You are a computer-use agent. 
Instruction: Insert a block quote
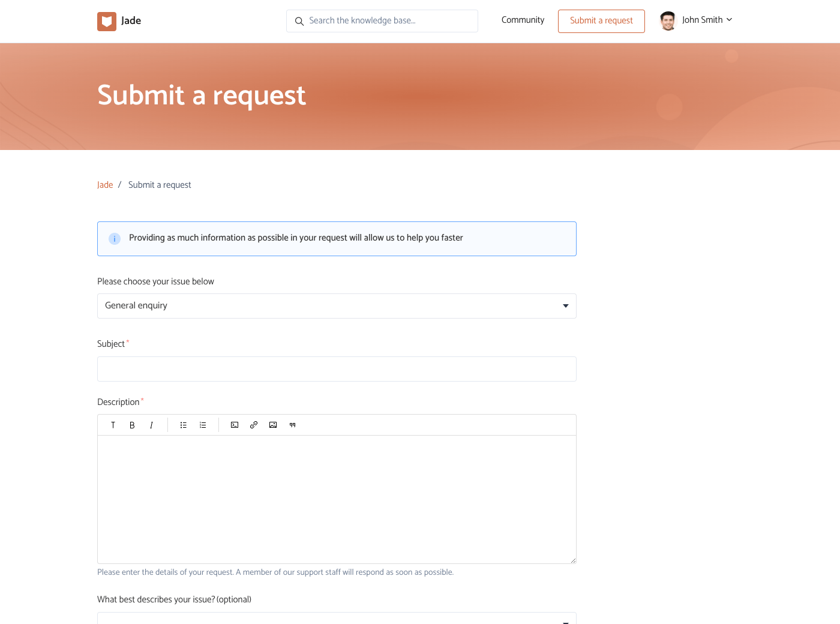292,425
